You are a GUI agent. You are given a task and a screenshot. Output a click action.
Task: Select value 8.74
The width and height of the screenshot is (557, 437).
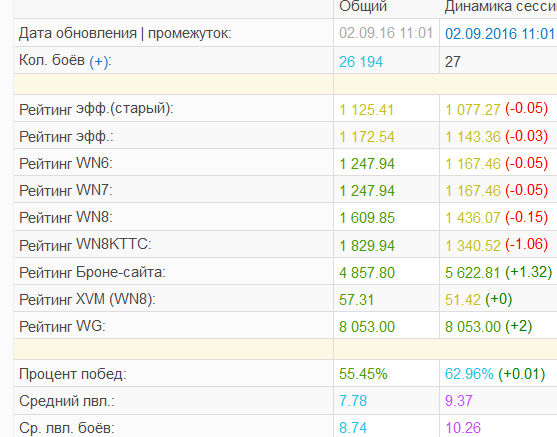point(353,428)
